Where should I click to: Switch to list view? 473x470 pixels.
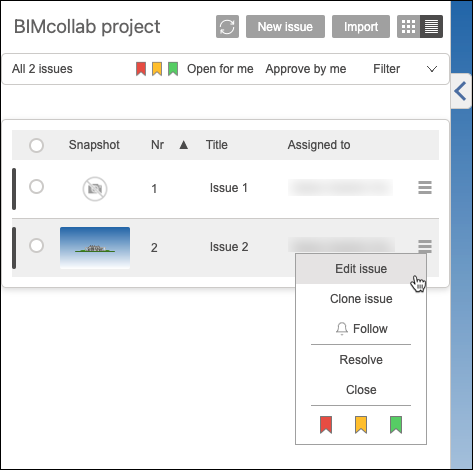(431, 27)
